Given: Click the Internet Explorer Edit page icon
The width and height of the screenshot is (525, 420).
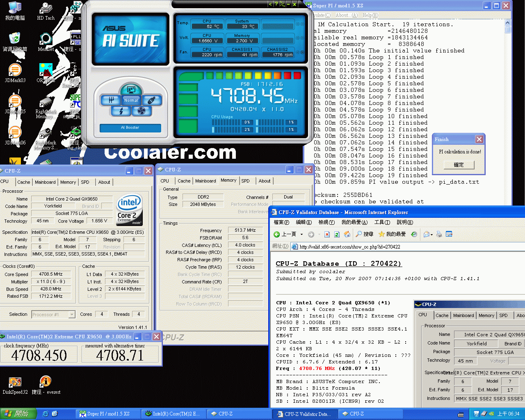Looking at the screenshot, I should point(449,234).
